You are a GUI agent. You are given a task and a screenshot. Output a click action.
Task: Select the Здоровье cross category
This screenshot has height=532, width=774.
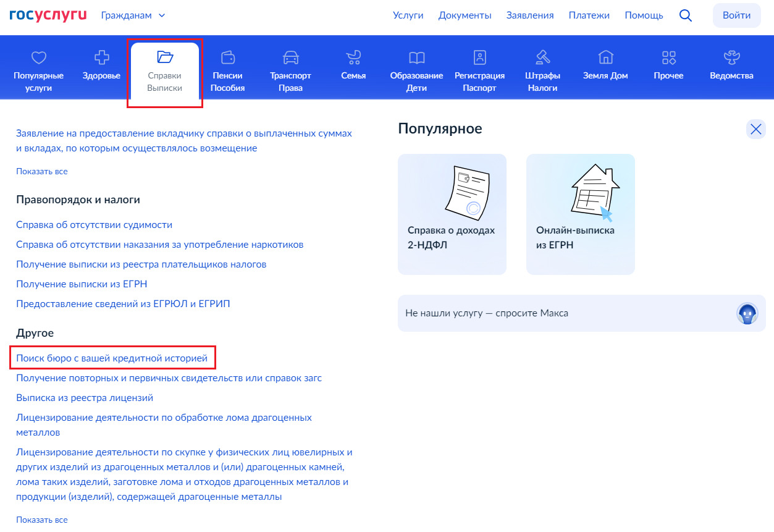[101, 65]
